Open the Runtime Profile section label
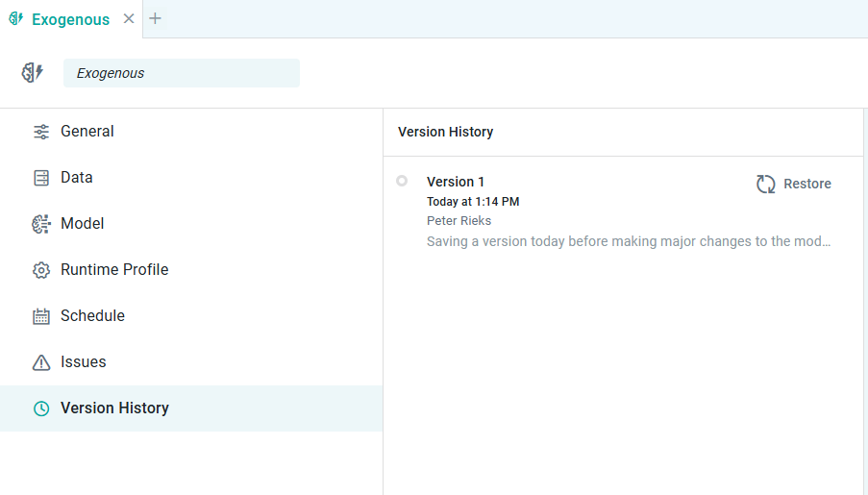Image resolution: width=868 pixels, height=495 pixels. click(114, 270)
